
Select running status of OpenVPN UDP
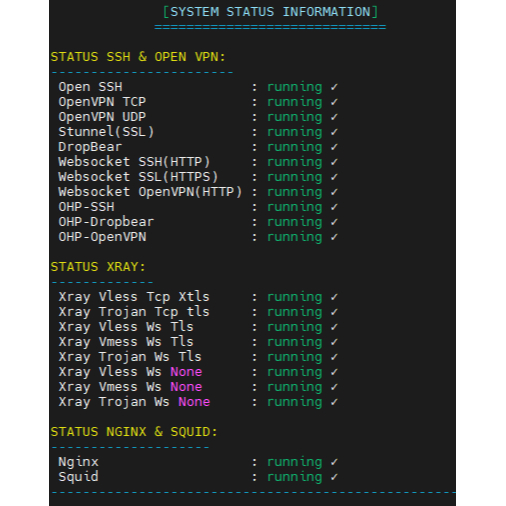pyautogui.click(x=295, y=117)
